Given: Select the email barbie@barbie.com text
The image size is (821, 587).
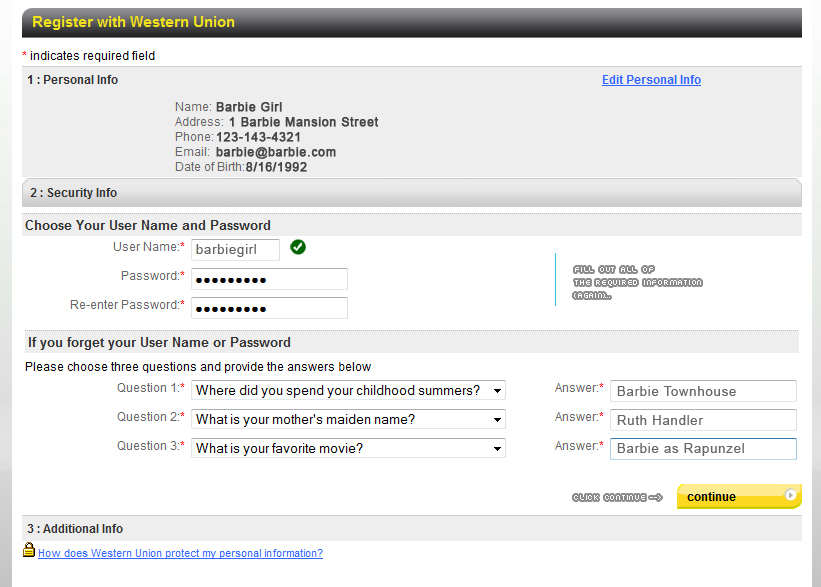Looking at the screenshot, I should click(x=276, y=152).
